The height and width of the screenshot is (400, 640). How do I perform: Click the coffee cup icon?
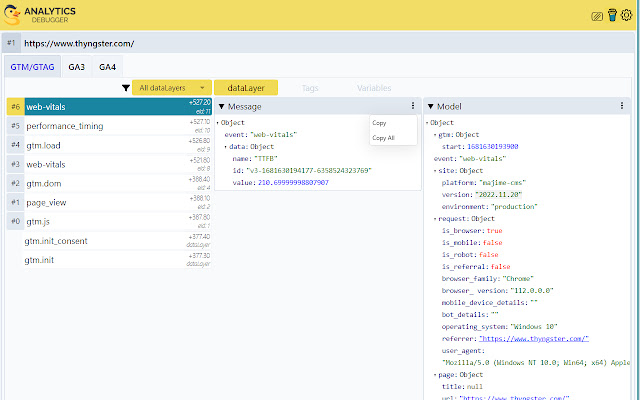612,15
